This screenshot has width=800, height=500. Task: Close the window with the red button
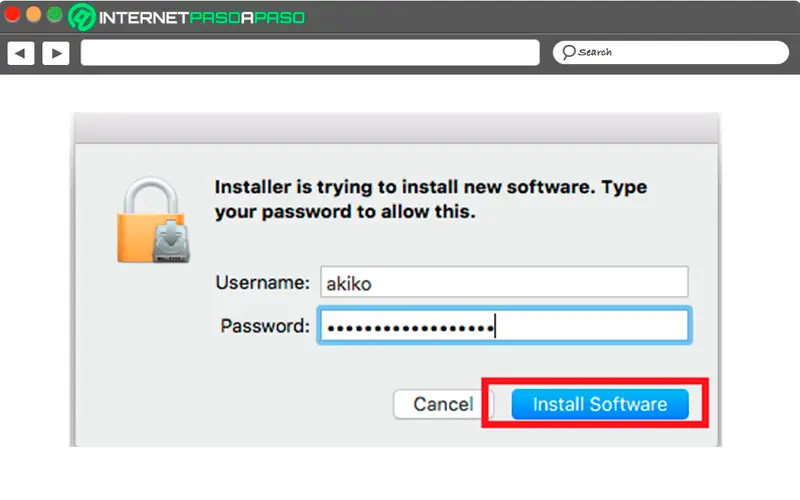click(x=14, y=16)
